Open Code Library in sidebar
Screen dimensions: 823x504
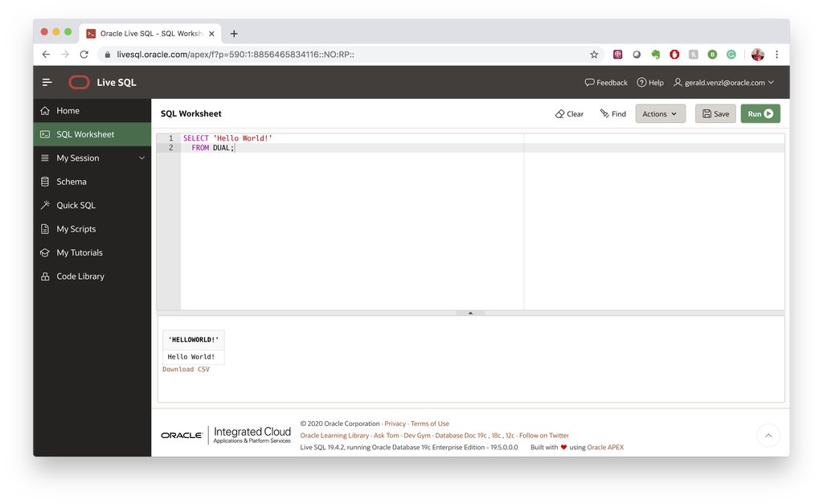click(x=92, y=277)
